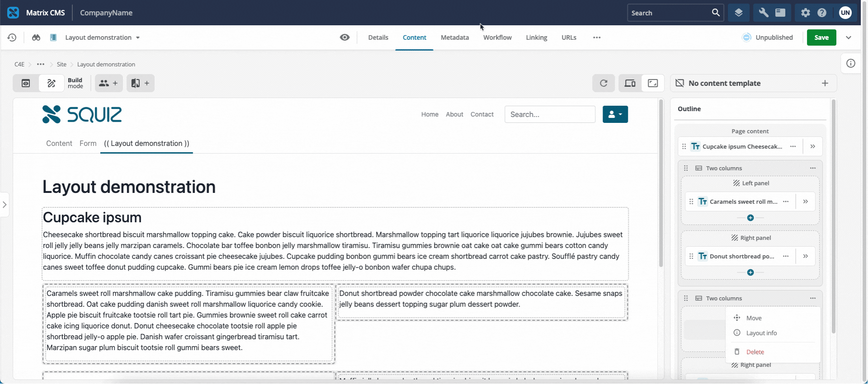Switch to preview mode toggle
The height and width of the screenshot is (384, 868).
pos(26,83)
